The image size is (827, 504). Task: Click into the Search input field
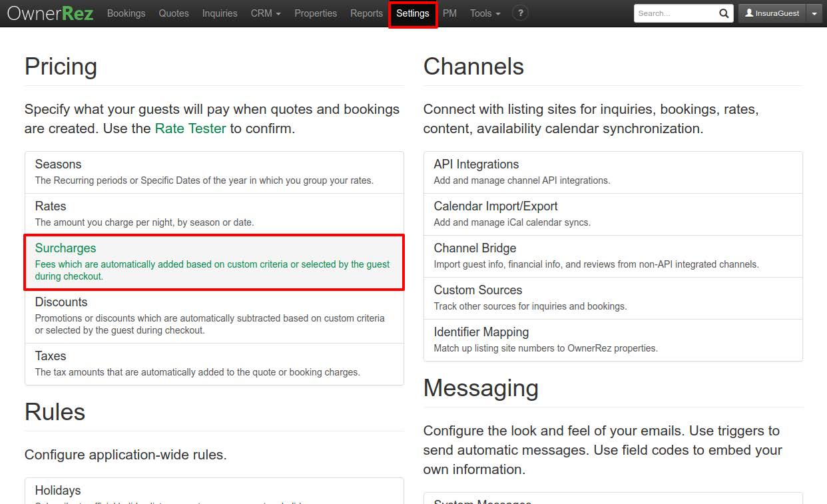tap(675, 13)
